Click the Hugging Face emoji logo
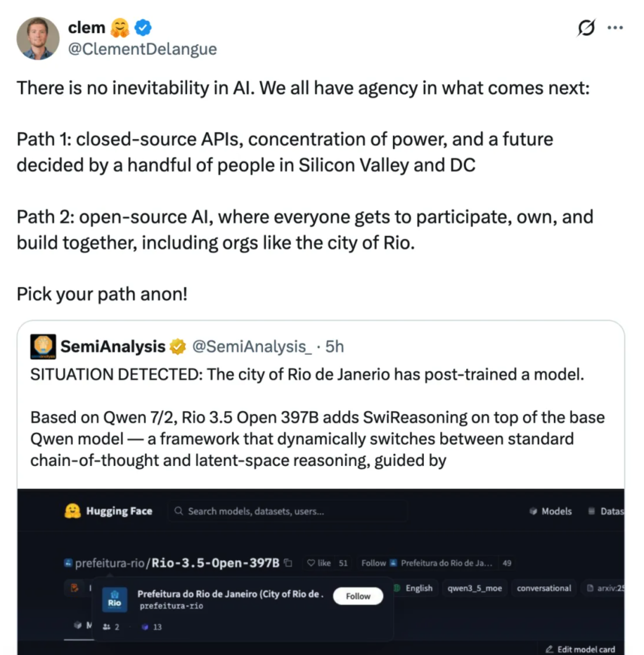 click(73, 511)
